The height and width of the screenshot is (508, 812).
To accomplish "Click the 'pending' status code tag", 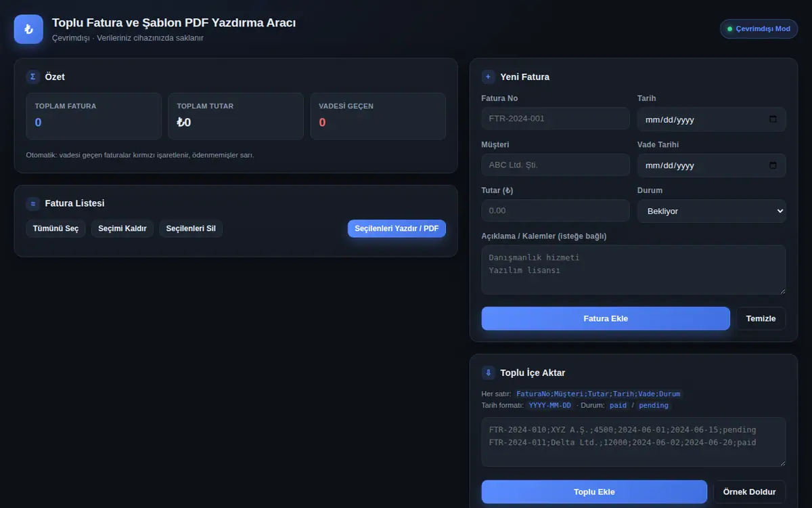I will click(654, 405).
